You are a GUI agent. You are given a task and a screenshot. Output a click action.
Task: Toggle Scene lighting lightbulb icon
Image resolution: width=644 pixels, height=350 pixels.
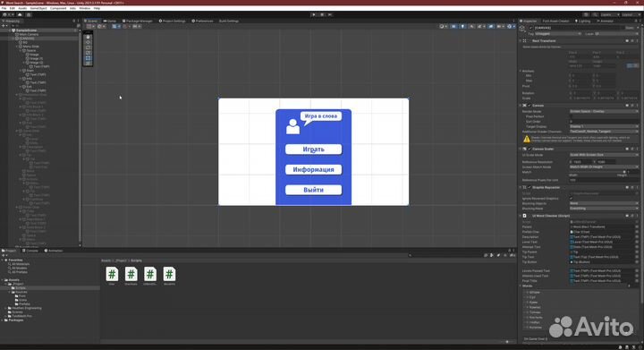pos(463,26)
